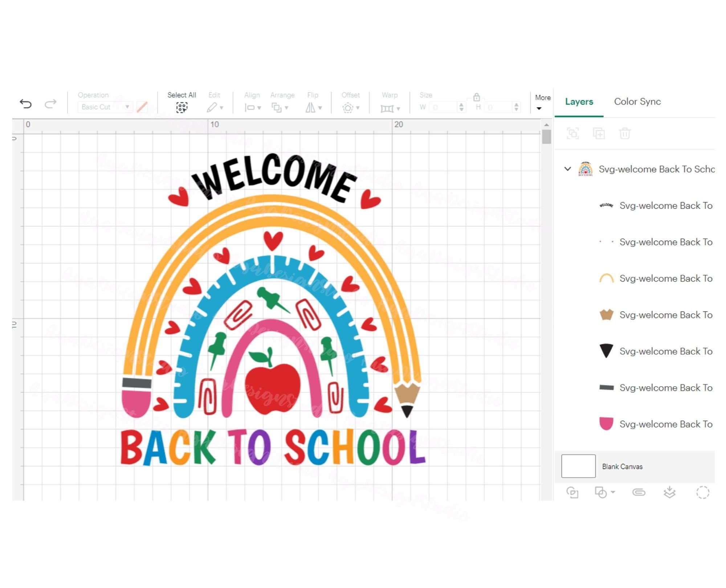Collapse the Svg-welcome Back To School group

566,169
